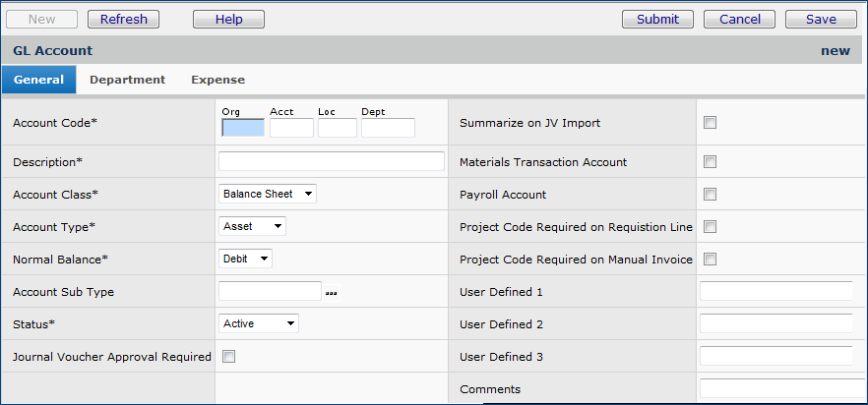Image resolution: width=868 pixels, height=405 pixels.
Task: Select the General tab
Action: click(39, 80)
